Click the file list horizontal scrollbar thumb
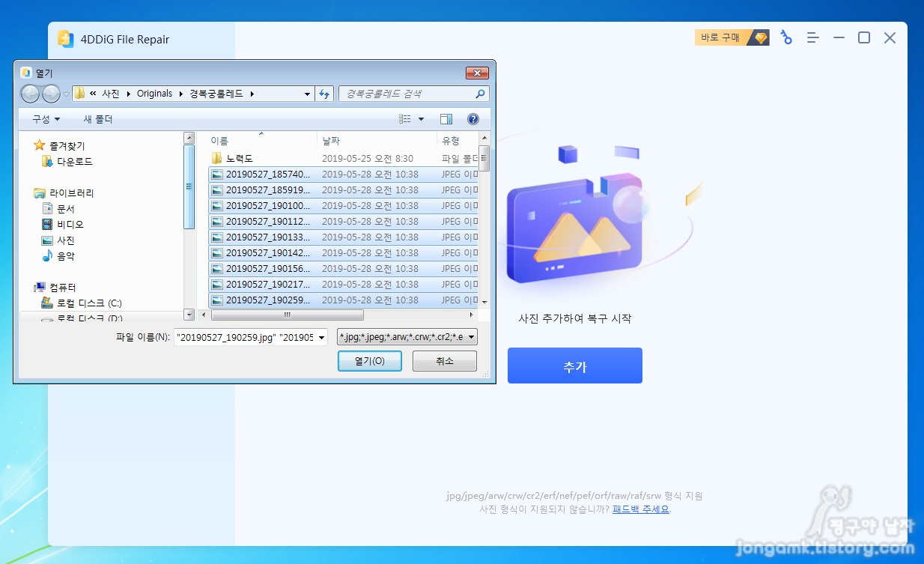Viewport: 924px width, 564px height. pyautogui.click(x=288, y=315)
